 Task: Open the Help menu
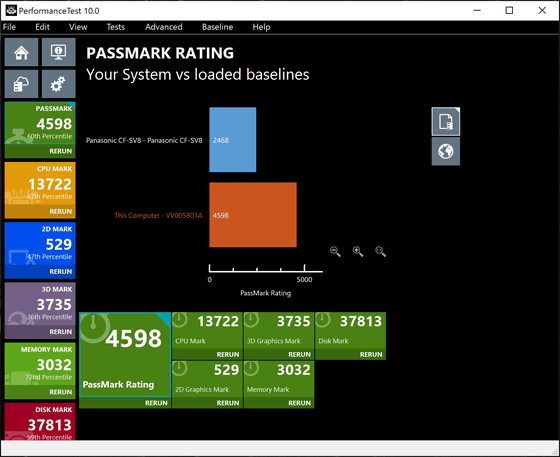[261, 27]
